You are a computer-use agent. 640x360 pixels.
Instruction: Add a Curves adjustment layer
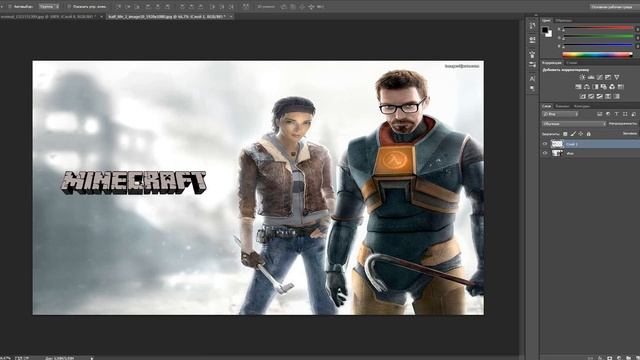(600, 77)
